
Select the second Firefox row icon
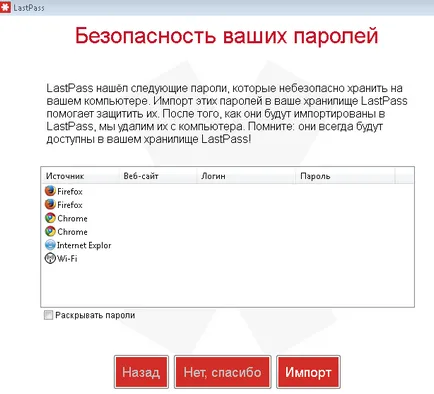[x=50, y=204]
